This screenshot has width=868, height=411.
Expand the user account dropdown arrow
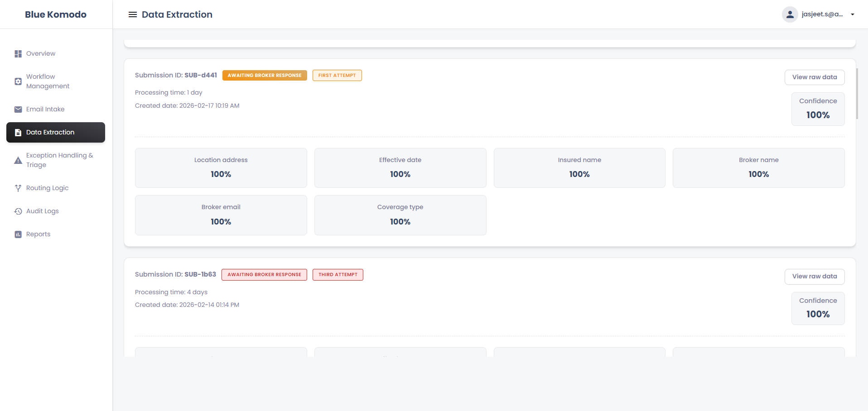(852, 14)
